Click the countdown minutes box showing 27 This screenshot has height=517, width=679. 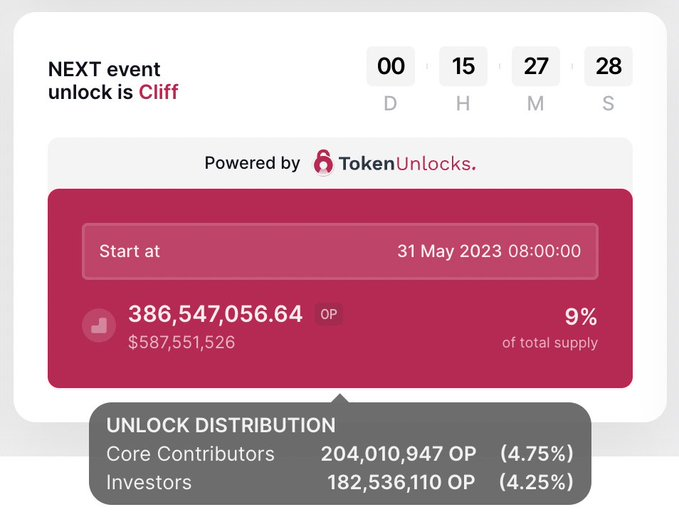(536, 66)
